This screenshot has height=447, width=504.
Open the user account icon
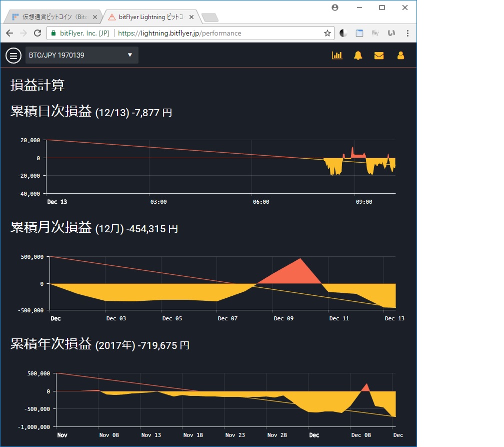pyautogui.click(x=400, y=56)
